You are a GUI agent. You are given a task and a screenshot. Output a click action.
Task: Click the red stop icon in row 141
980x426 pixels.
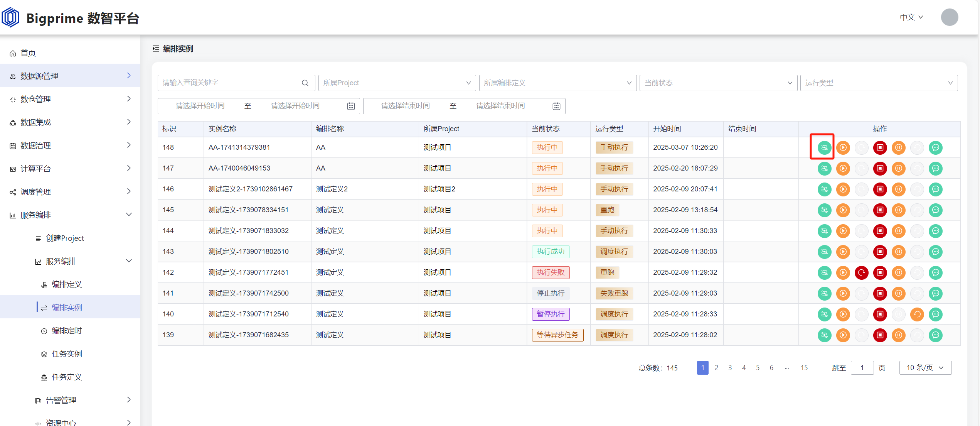click(880, 293)
